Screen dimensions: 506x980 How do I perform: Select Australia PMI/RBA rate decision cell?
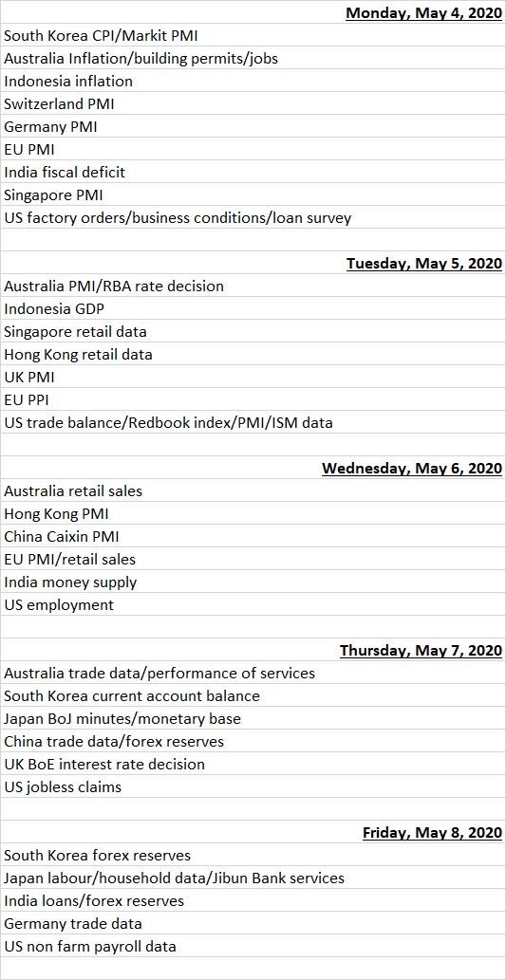[x=253, y=286]
